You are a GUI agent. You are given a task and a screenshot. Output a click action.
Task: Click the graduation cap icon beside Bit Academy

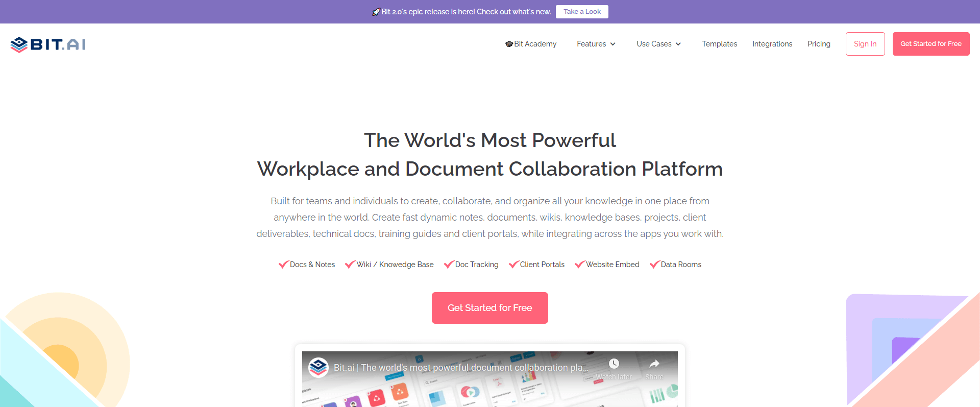click(509, 44)
